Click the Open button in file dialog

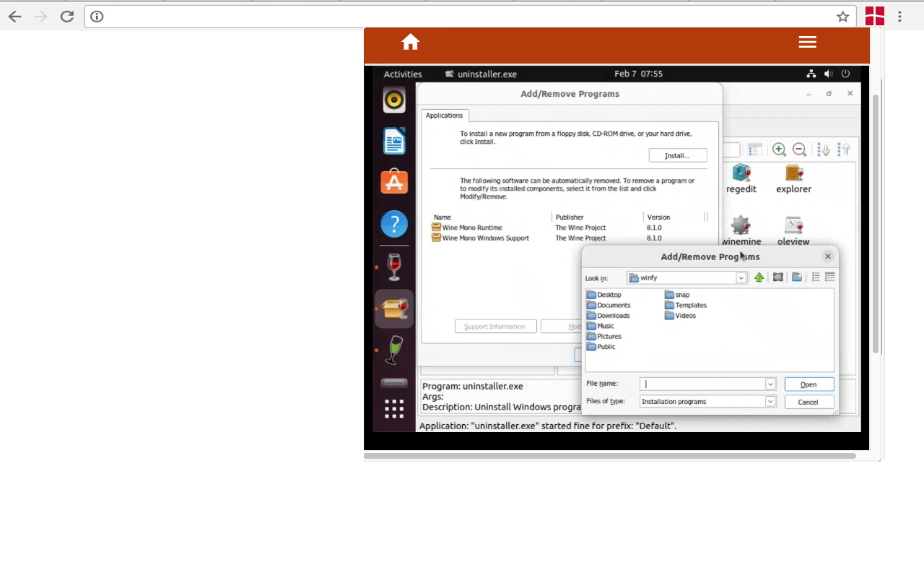point(808,384)
